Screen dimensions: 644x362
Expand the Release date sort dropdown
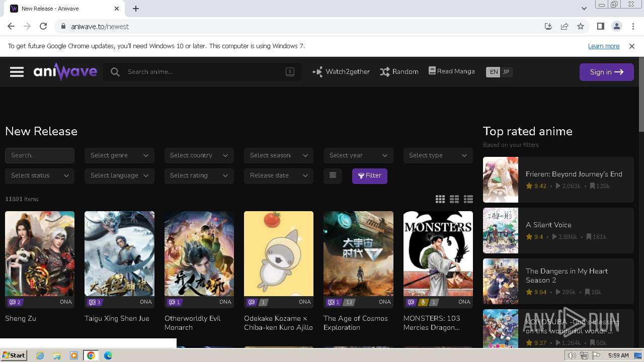point(279,175)
